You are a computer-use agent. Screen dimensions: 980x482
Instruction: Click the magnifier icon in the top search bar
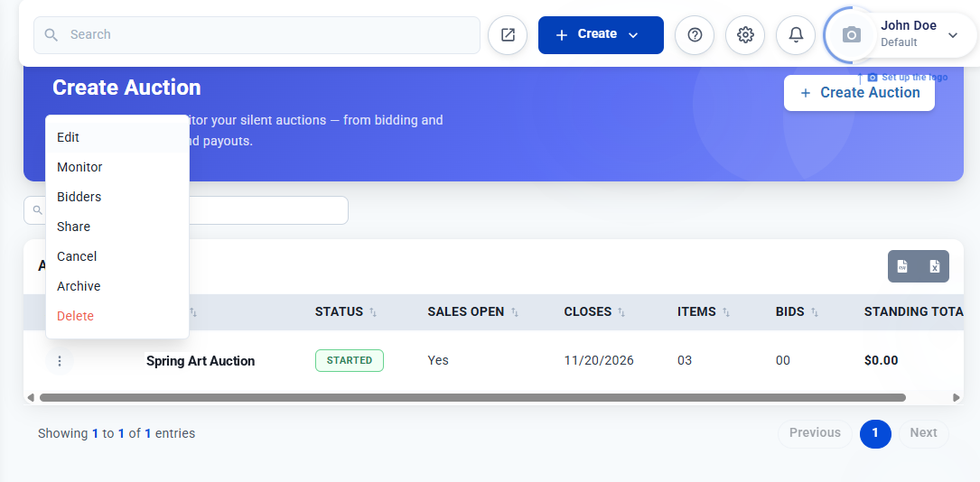pyautogui.click(x=51, y=34)
